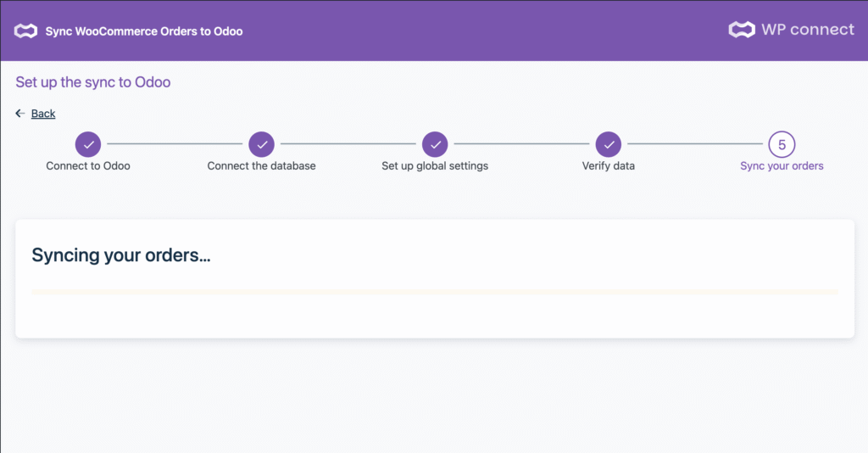Click the 'WP connect' brand text

[x=807, y=30]
